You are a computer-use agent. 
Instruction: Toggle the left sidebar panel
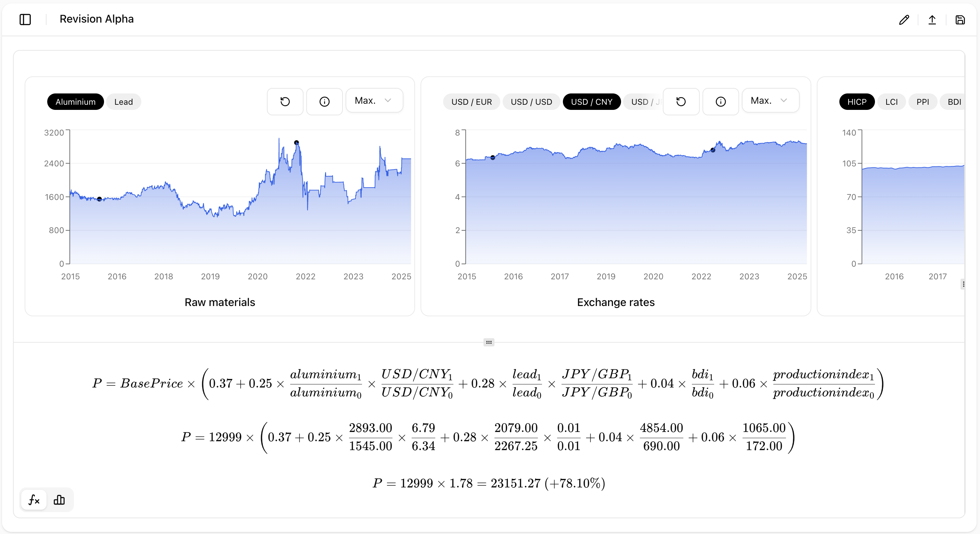point(25,20)
